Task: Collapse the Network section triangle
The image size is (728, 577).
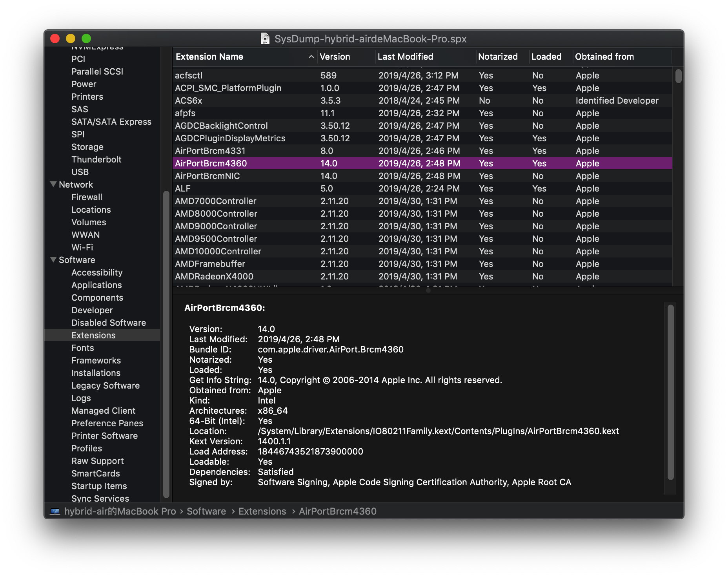Action: [53, 184]
